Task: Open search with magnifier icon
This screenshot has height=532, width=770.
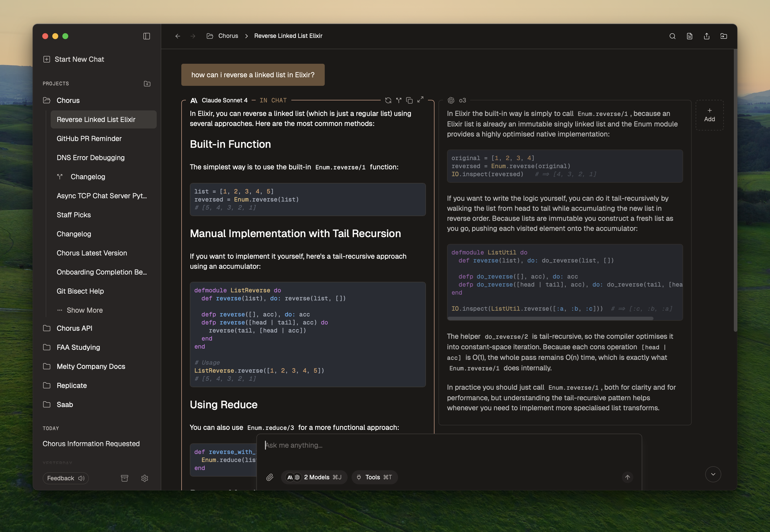Action: click(x=672, y=36)
